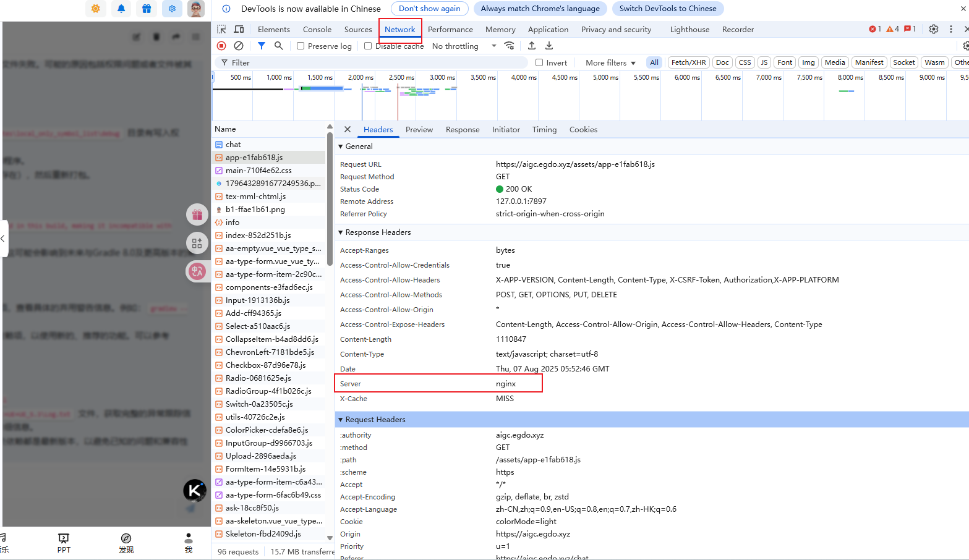The height and width of the screenshot is (560, 969).
Task: Open the PPT bottom navigation item
Action: tap(64, 543)
